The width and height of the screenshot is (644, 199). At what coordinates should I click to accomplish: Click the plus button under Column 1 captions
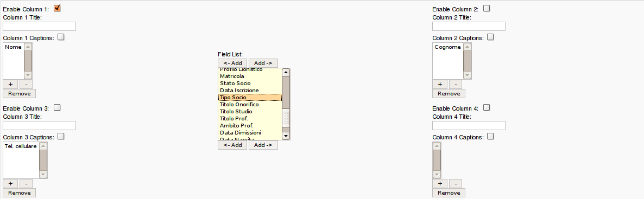click(x=10, y=84)
